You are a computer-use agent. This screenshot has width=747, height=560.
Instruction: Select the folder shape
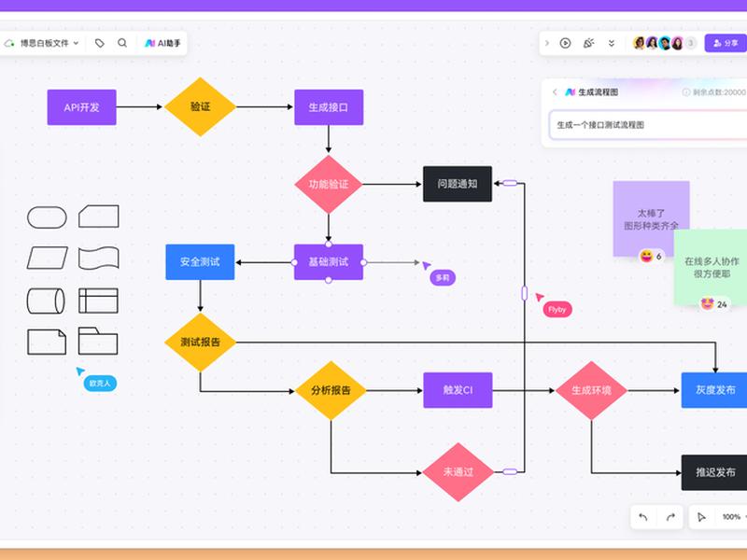pyautogui.click(x=98, y=341)
